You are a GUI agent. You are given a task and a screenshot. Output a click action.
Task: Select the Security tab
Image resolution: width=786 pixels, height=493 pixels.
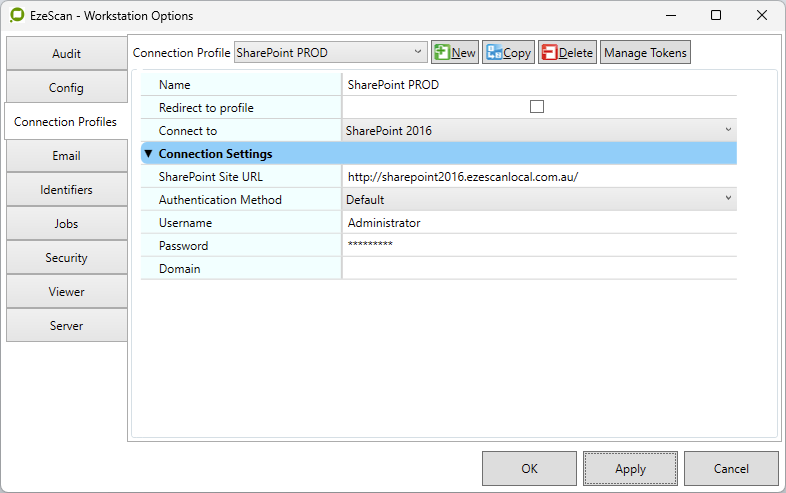(66, 258)
